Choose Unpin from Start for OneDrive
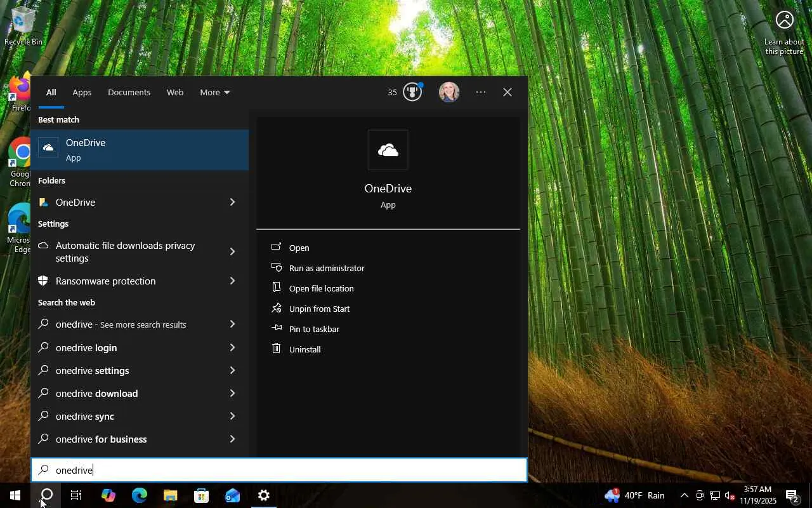The width and height of the screenshot is (812, 508). tap(388, 309)
